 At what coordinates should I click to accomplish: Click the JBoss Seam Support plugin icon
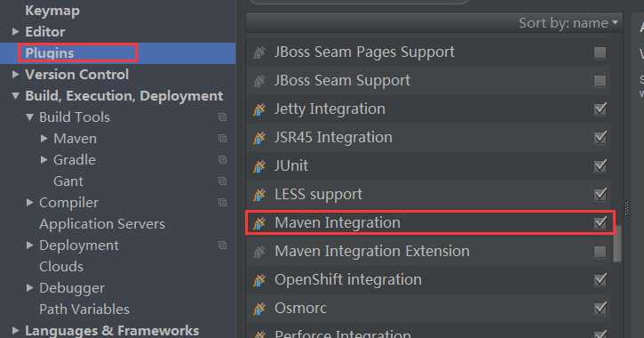[x=259, y=81]
